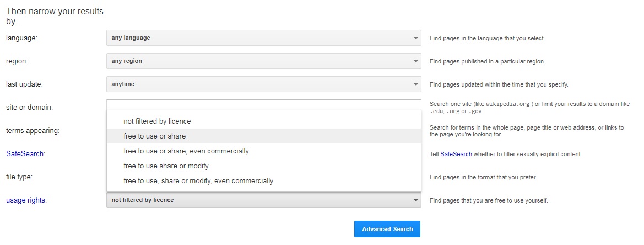This screenshot has height=245, width=644.
Task: Click SafeSearch link in the description text
Action: (x=456, y=154)
